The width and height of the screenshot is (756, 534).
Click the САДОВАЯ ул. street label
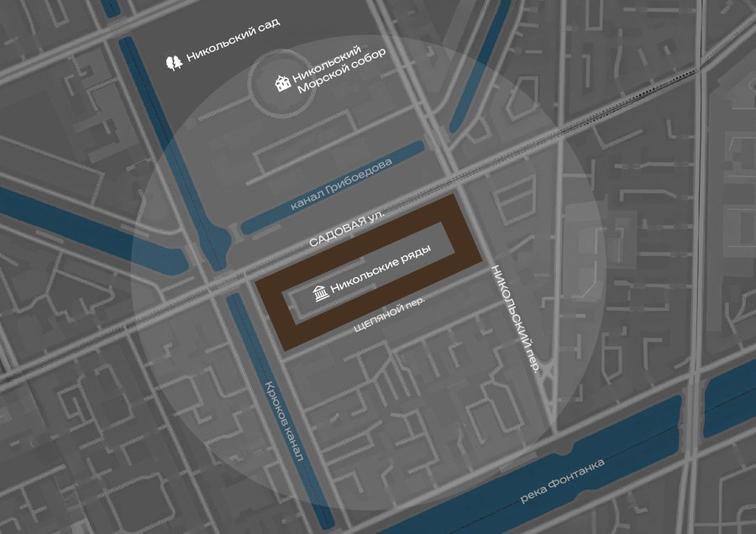coord(346,228)
